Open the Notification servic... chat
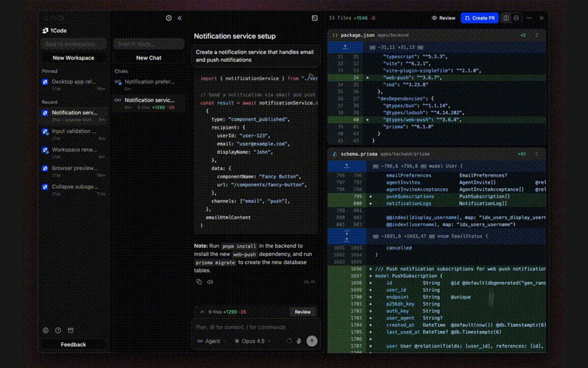The image size is (588, 368). click(148, 103)
